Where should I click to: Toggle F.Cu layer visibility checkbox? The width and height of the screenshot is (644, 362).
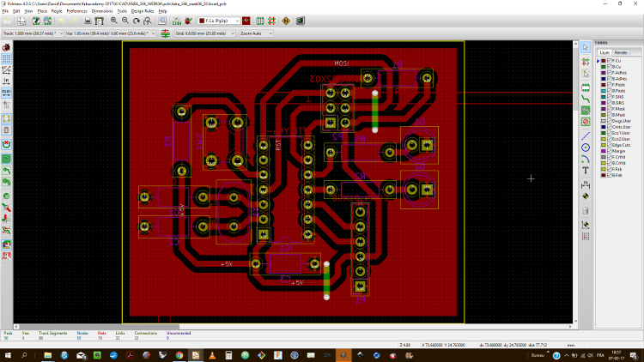(x=610, y=61)
